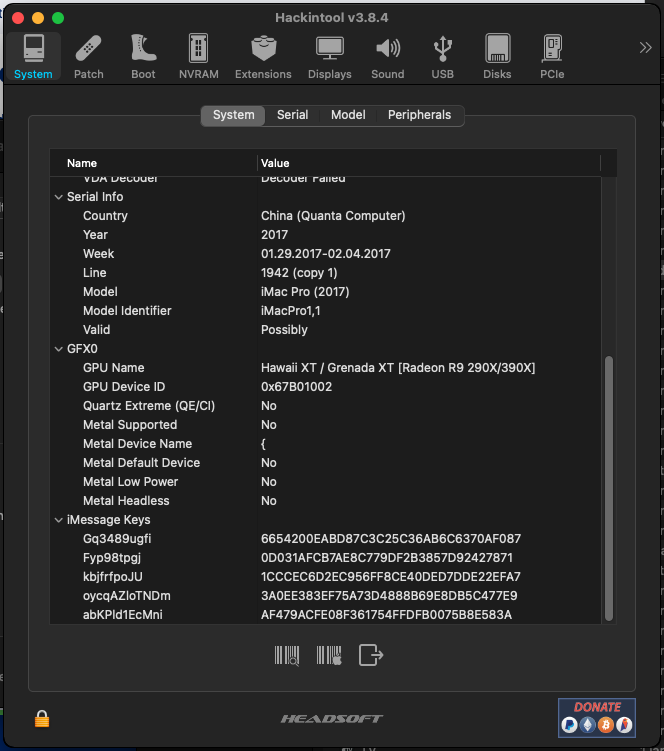Click the PCIe toolbar icon
The width and height of the screenshot is (664, 751).
pyautogui.click(x=551, y=56)
